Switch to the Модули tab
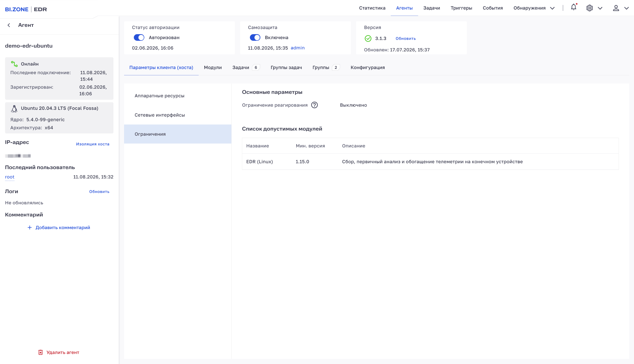634x364 pixels. pos(213,68)
